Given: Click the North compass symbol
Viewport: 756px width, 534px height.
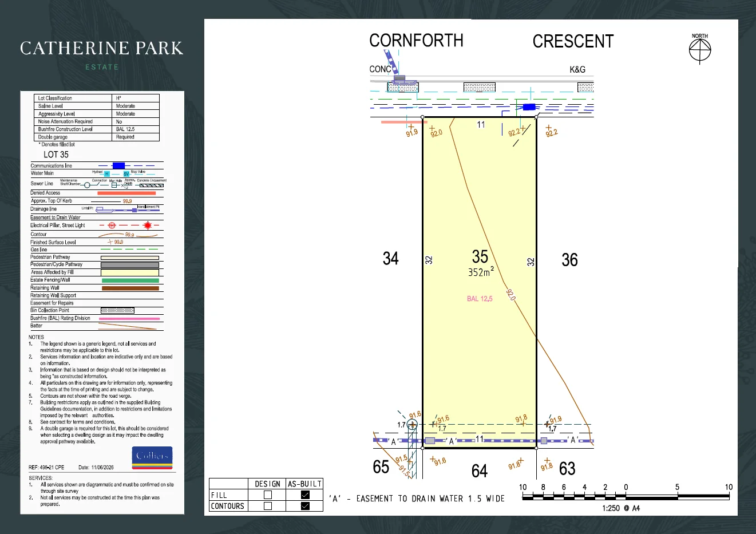Looking at the screenshot, I should pyautogui.click(x=700, y=50).
